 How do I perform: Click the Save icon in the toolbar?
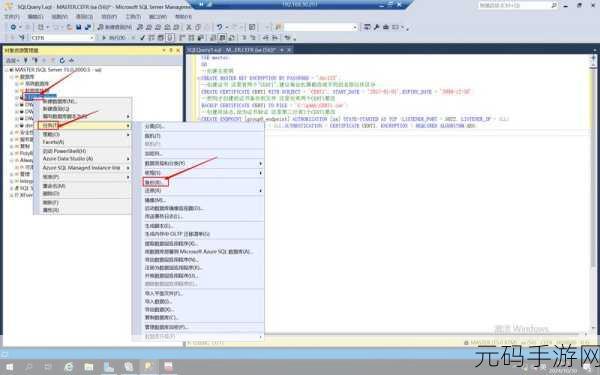coord(78,27)
